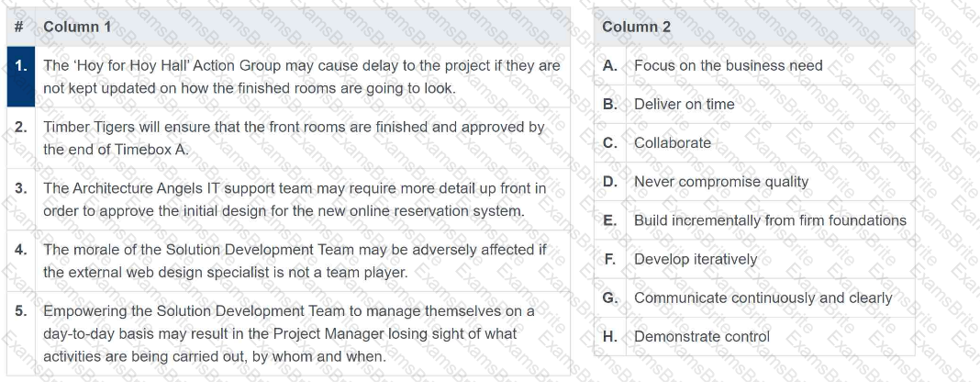980x382 pixels.
Task: Select the external web design specialist statement
Action: pos(295,261)
